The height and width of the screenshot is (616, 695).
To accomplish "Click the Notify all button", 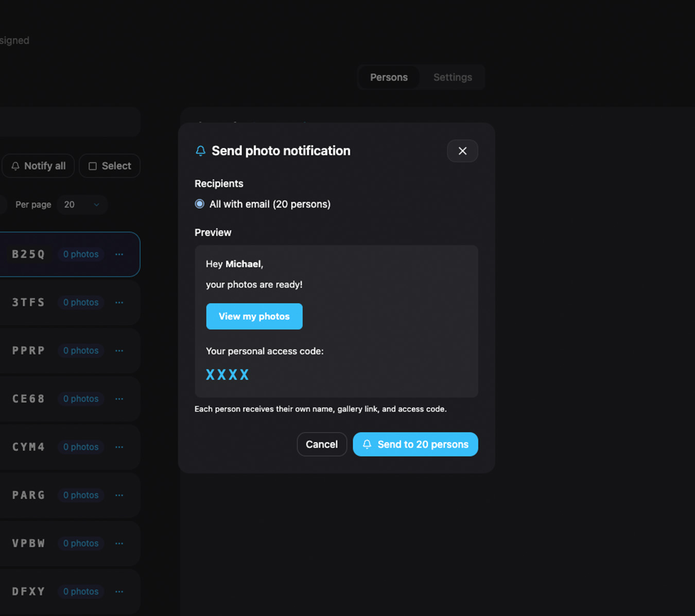I will pyautogui.click(x=39, y=166).
